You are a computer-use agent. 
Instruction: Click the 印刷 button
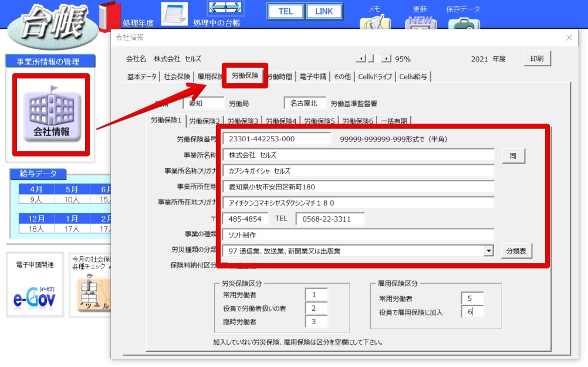tap(537, 59)
